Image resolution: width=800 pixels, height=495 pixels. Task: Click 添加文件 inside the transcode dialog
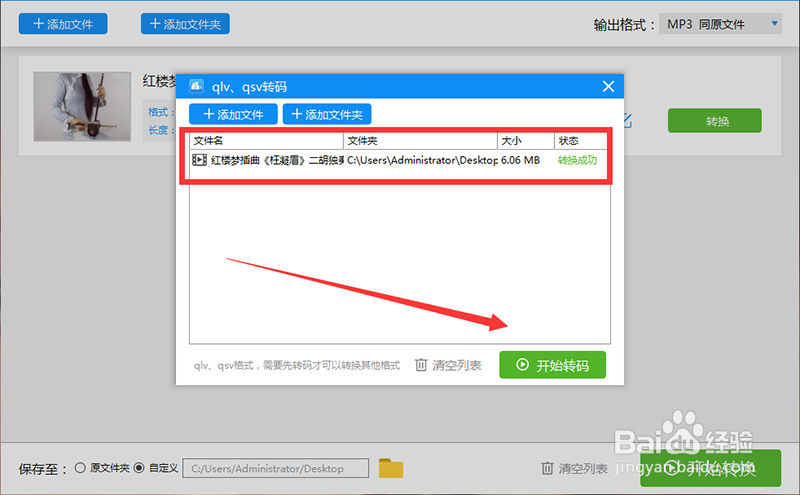pyautogui.click(x=233, y=114)
